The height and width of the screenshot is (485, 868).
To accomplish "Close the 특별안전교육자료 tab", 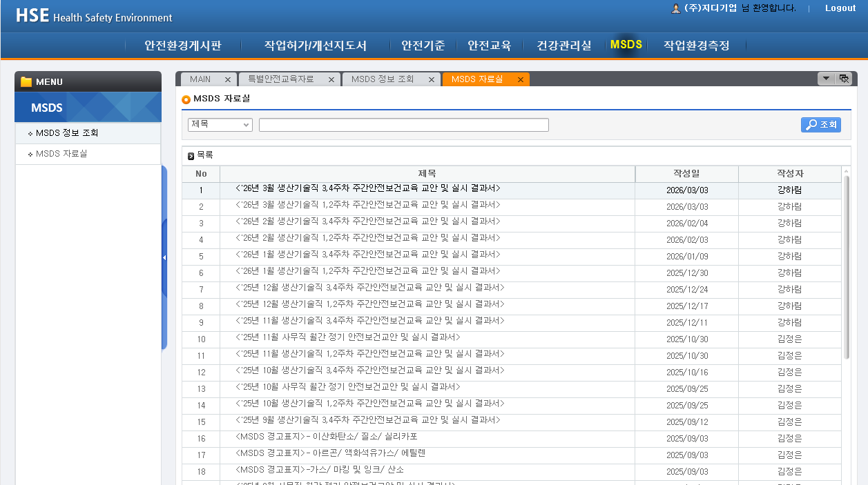I will click(x=331, y=79).
